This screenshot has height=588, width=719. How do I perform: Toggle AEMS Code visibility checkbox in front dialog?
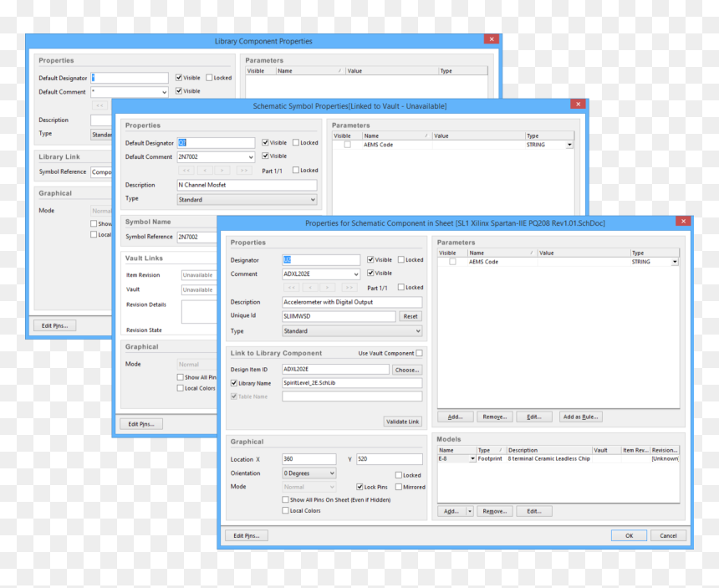pos(452,262)
